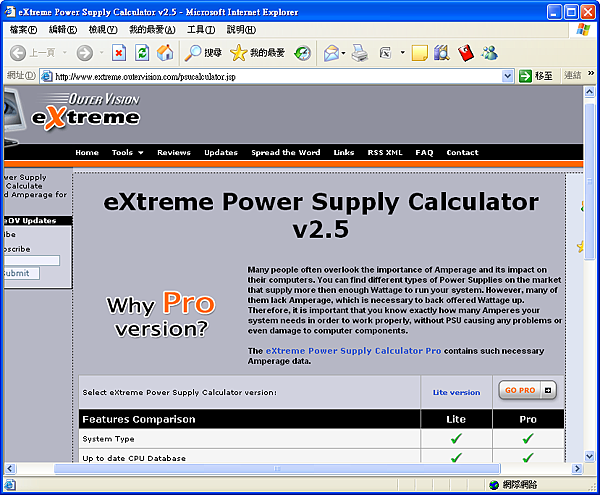600x495 pixels.
Task: Click the Submit button in sidebar
Action: tap(21, 273)
